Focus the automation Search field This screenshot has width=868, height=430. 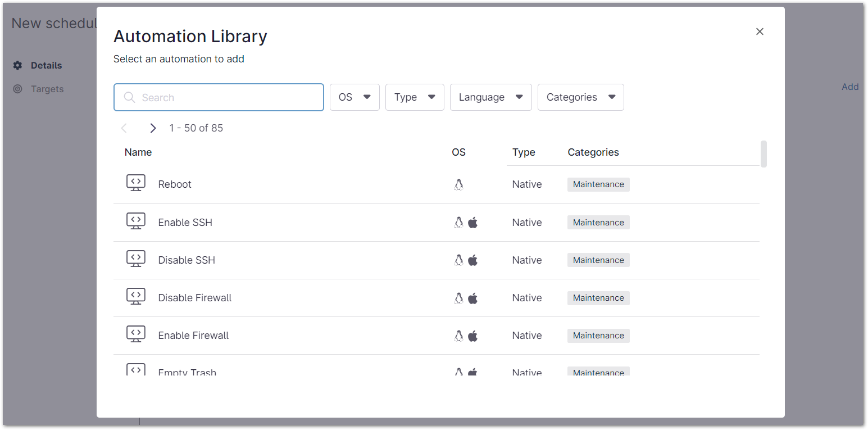coord(225,97)
